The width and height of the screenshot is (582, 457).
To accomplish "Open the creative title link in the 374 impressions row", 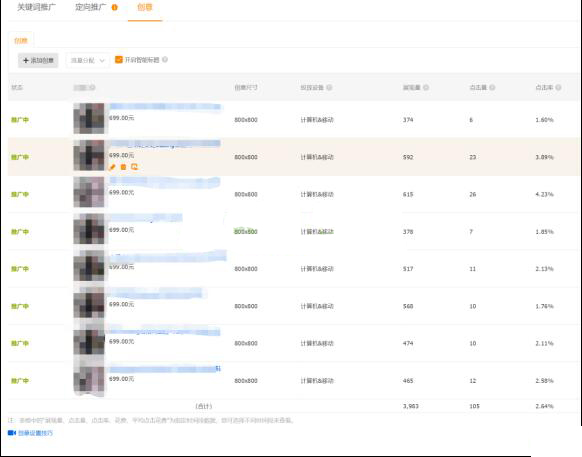I will coord(165,107).
